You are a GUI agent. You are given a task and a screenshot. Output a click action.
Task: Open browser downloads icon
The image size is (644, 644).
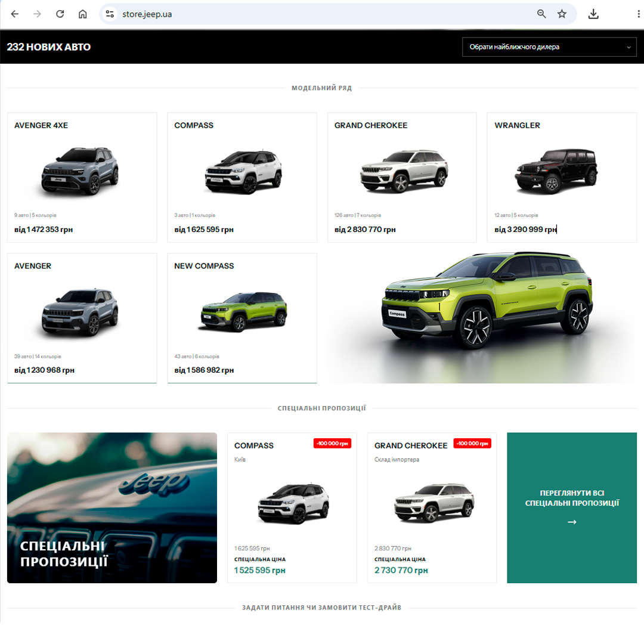coord(593,14)
